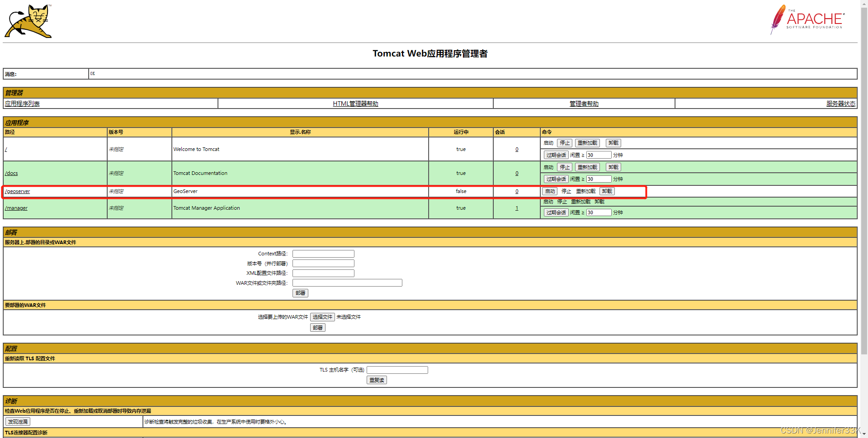The image size is (868, 438).
Task: Stop the root Welcome to Tomcat application
Action: pyautogui.click(x=565, y=143)
